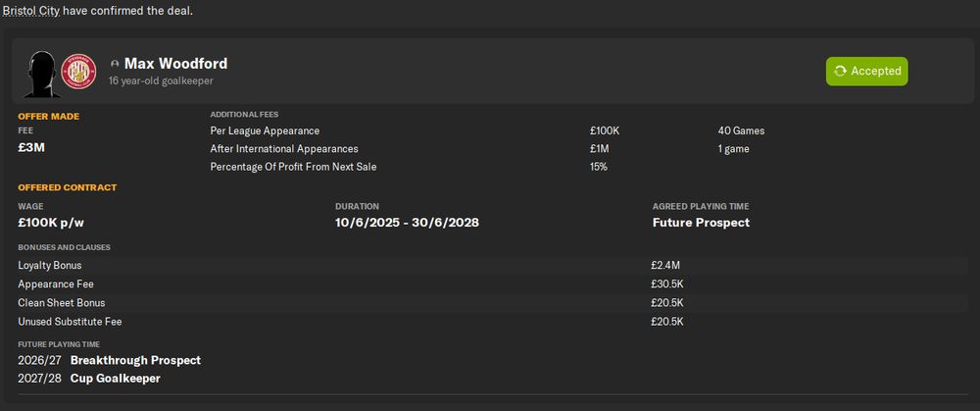
Task: Click the 2026/27 Breakthrough Prospect entry
Action: tap(109, 360)
